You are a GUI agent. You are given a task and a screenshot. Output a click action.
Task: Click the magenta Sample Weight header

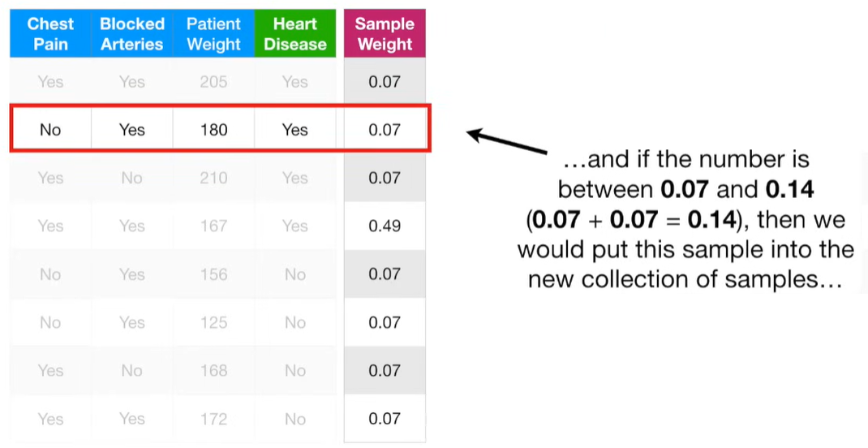coord(385,33)
